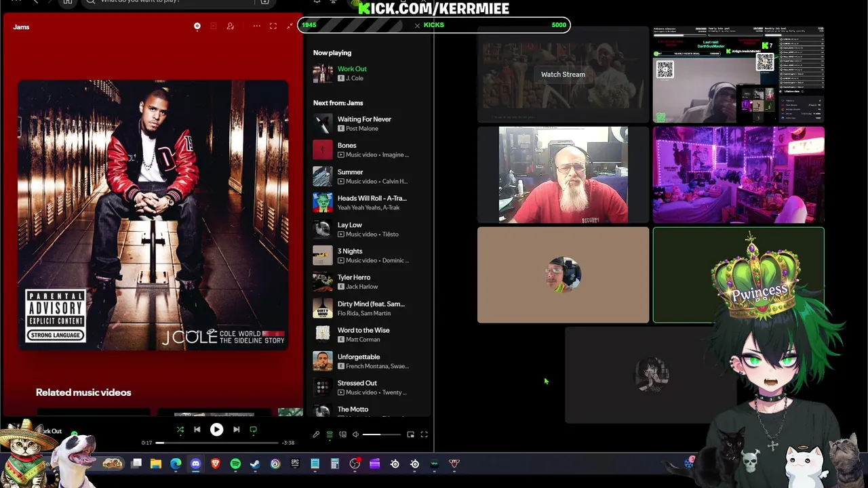Open J. Cole artist link under Work Out
Screen dimensions: 868x488
(355, 78)
